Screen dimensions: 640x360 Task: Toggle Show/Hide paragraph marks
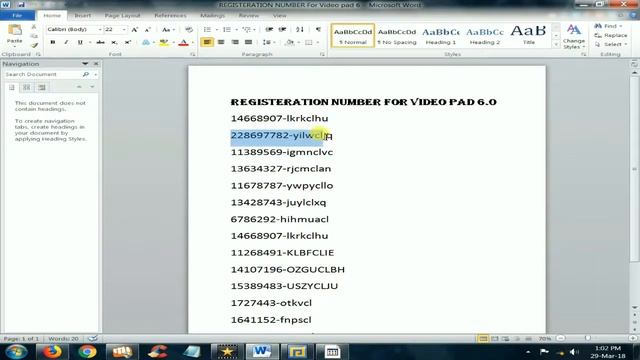[x=318, y=29]
